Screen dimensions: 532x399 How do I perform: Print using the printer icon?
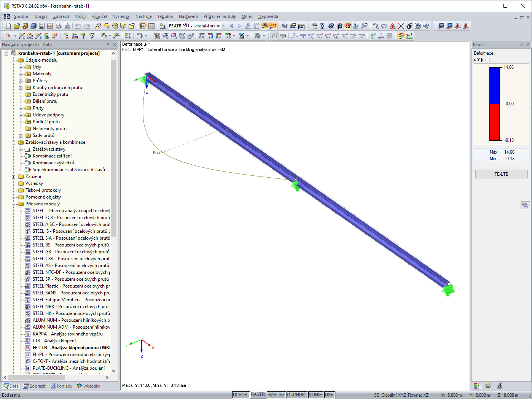click(58, 26)
